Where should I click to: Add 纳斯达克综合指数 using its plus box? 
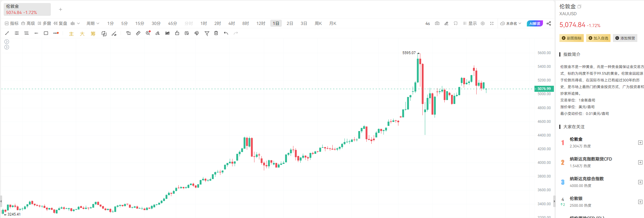[x=640, y=182]
